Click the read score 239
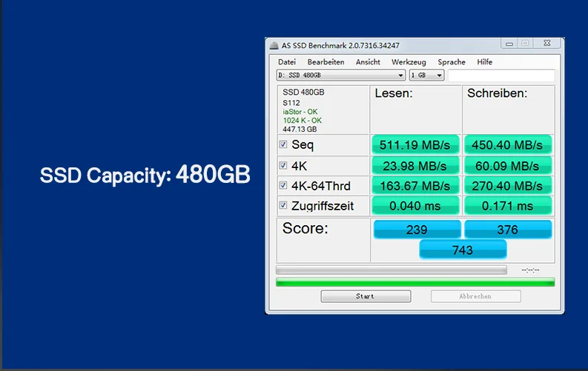This screenshot has height=371, width=588. pyautogui.click(x=417, y=229)
